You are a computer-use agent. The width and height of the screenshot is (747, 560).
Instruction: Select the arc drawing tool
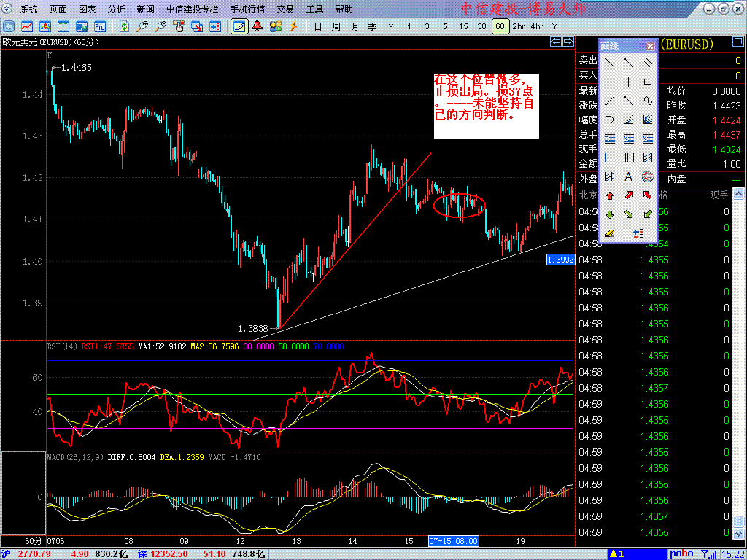(609, 120)
